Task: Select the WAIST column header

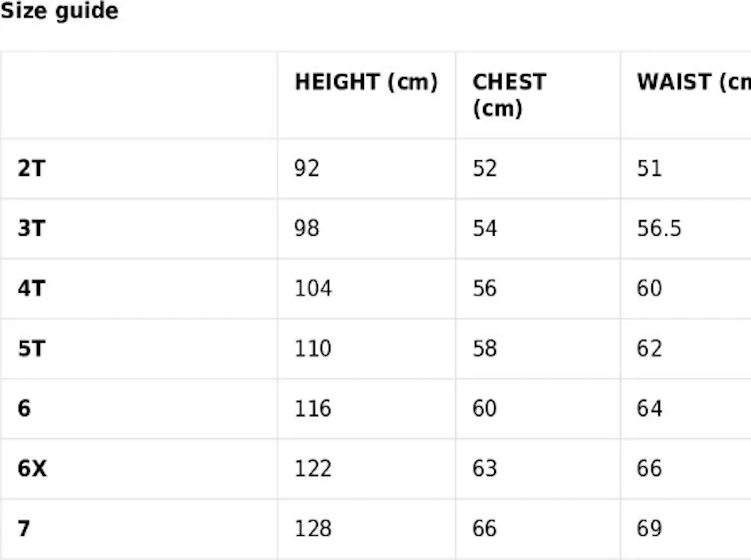Action: point(694,82)
